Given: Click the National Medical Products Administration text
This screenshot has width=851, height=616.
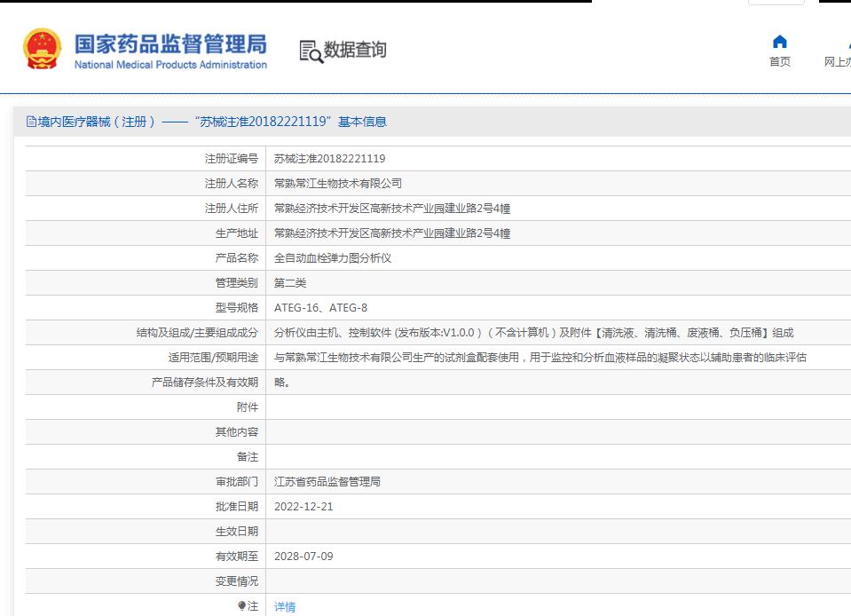Looking at the screenshot, I should [170, 65].
